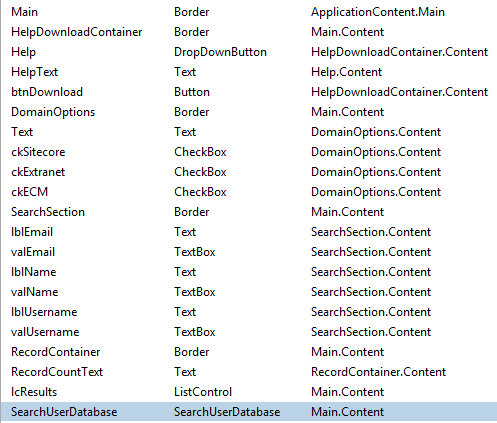
Task: Click the lblUsername row name
Action: pos(44,312)
